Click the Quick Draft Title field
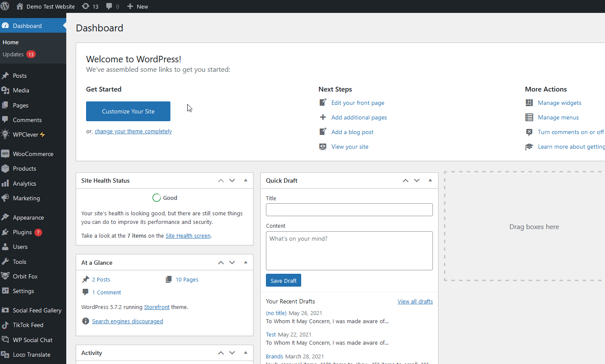This screenshot has height=364, width=605. coord(349,210)
